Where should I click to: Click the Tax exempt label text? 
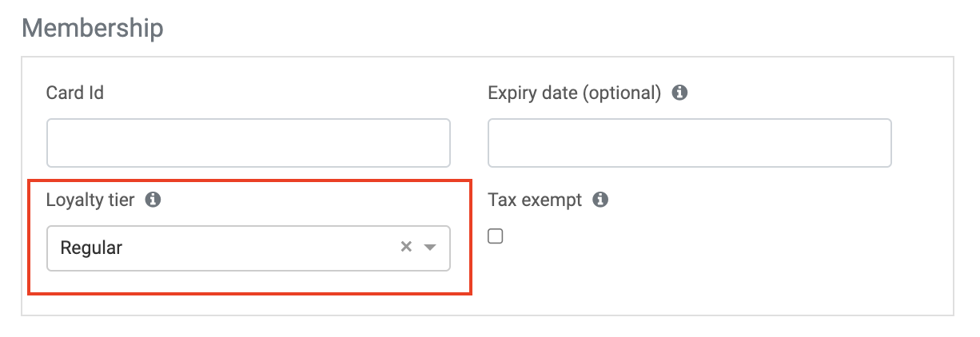coord(535,200)
